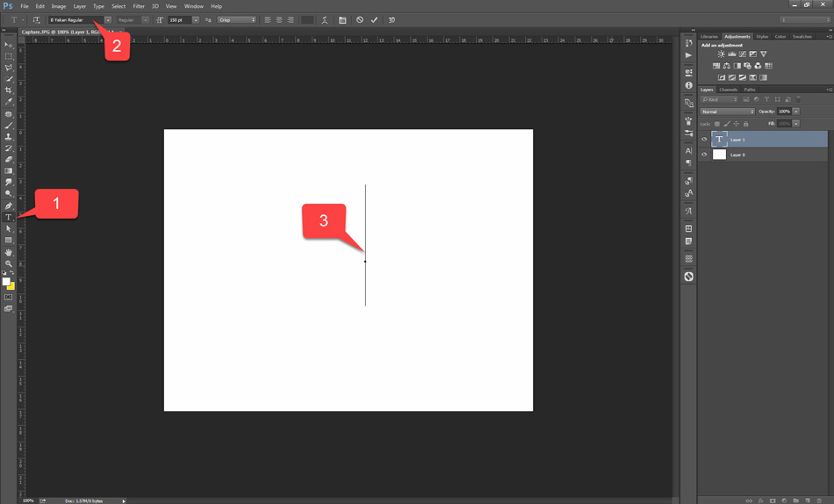The width and height of the screenshot is (834, 504).
Task: Open the warp text icon
Action: pyautogui.click(x=325, y=19)
